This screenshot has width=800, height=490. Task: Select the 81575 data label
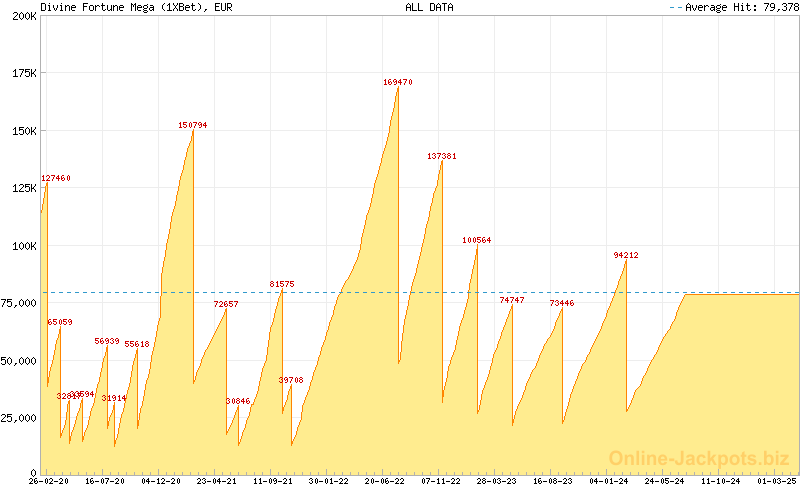pyautogui.click(x=282, y=284)
